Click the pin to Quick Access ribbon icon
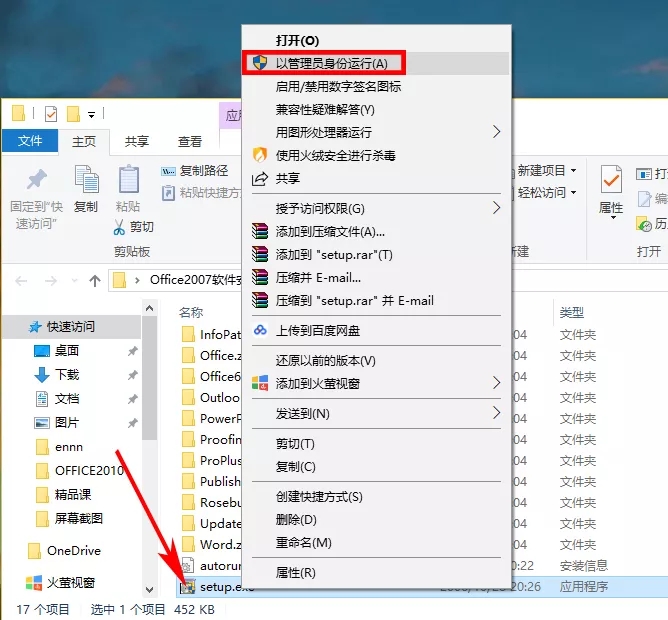Viewport: 668px width, 620px height. pos(37,179)
